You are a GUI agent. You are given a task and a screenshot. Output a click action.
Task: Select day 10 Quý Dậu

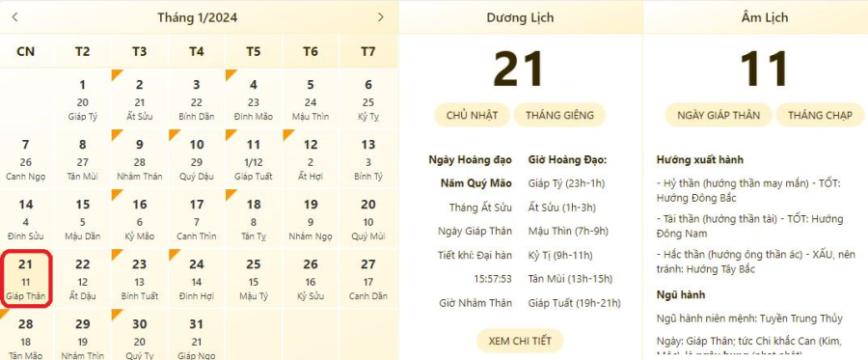[x=197, y=159]
